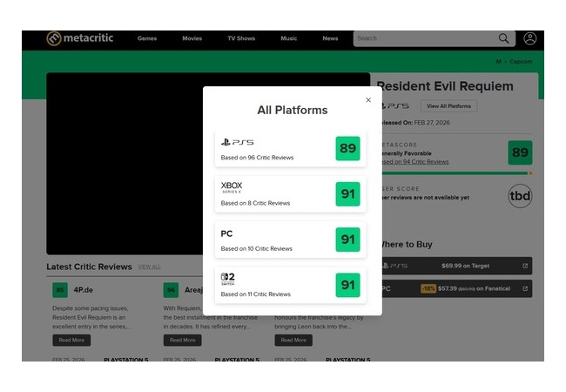The height and width of the screenshot is (392, 566).
Task: Click Read More under the second review
Action: [182, 340]
